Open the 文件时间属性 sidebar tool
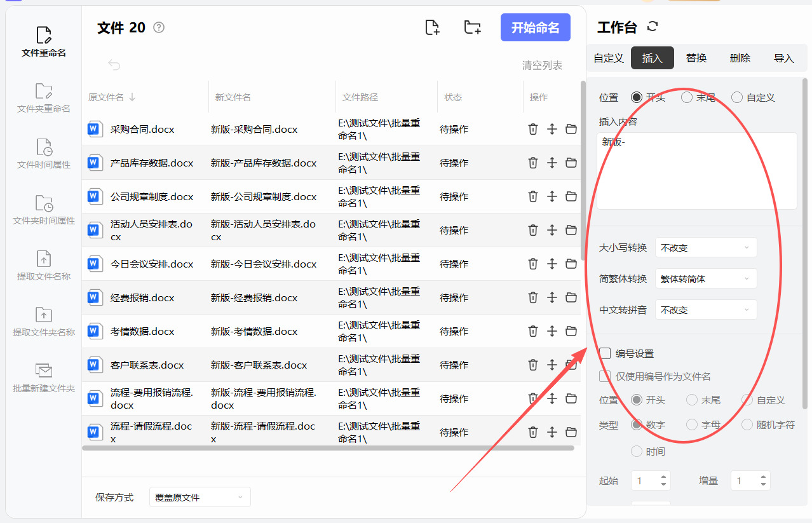The height and width of the screenshot is (523, 812). [44, 154]
